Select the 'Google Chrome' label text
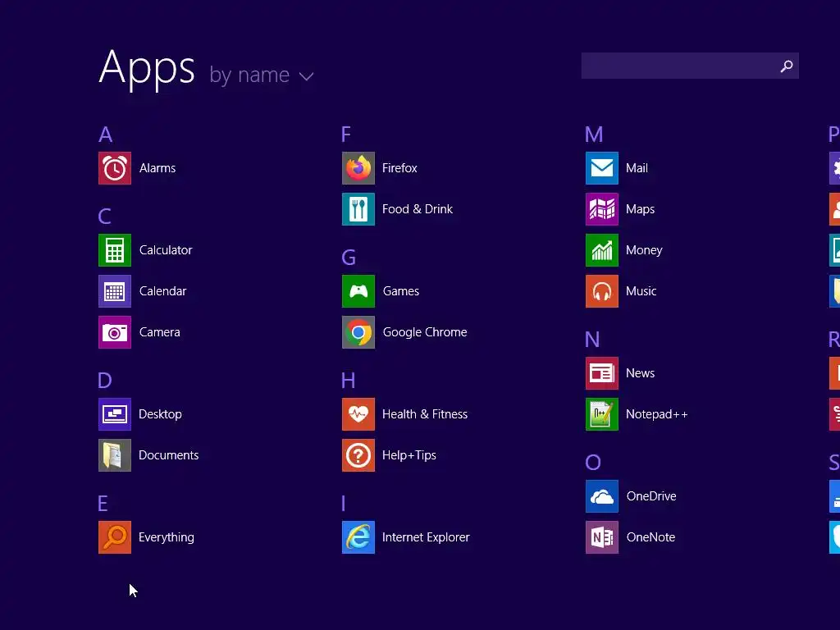The image size is (840, 630). [425, 332]
